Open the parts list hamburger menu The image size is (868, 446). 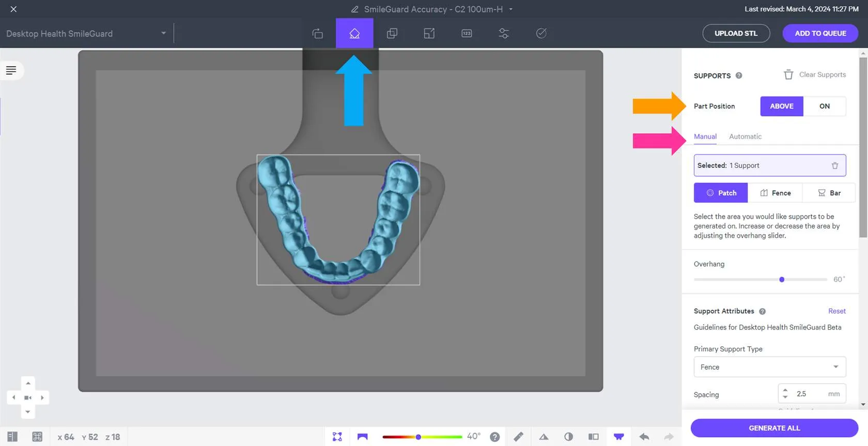click(11, 70)
